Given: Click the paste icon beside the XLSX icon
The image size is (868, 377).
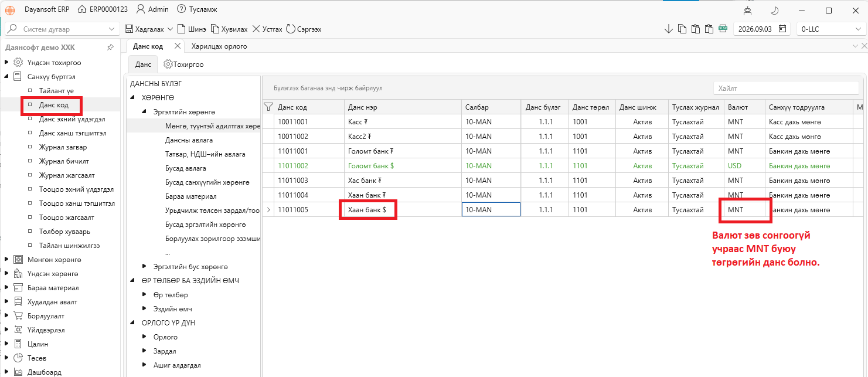Looking at the screenshot, I should pos(709,29).
